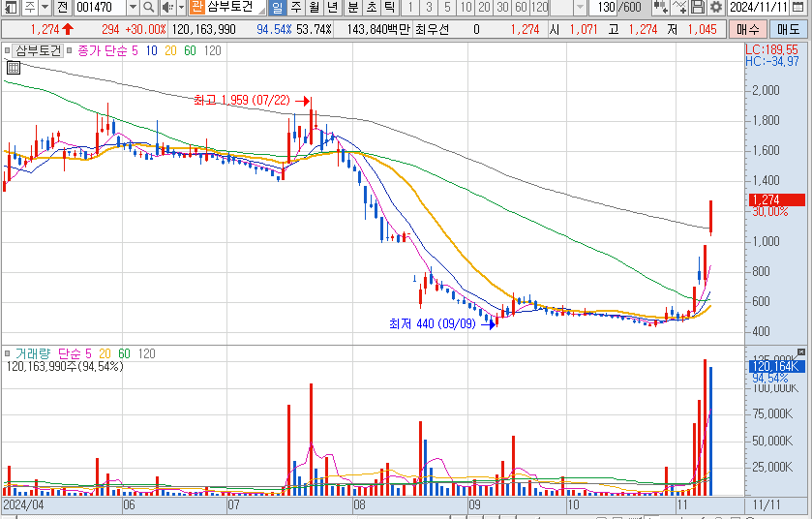Select weekly 주 chart period
The image size is (812, 519).
(296, 7)
